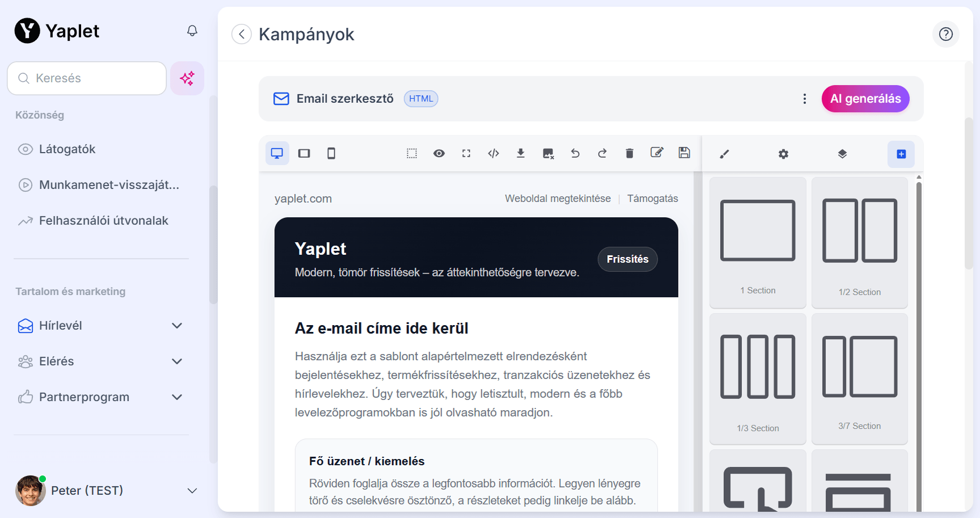Viewport: 980px width, 518px height.
Task: Open the layers panel icon
Action: (842, 154)
